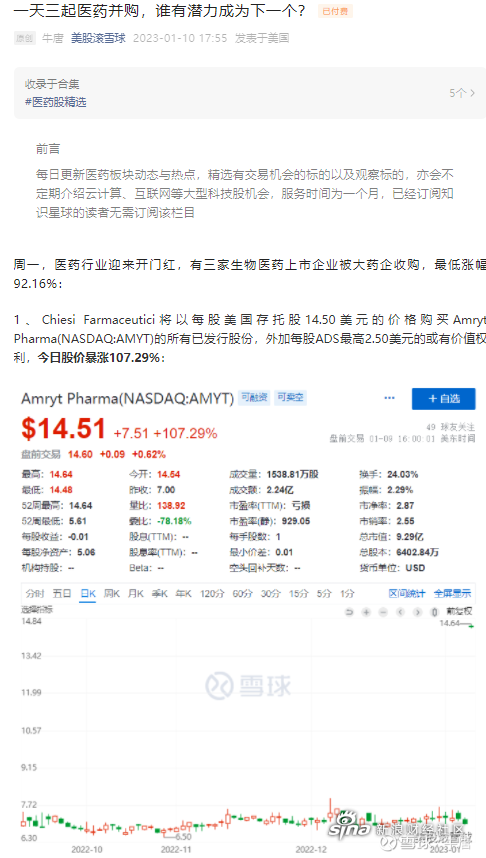Image resolution: width=486 pixels, height=858 pixels.
Task: Select the 周K chart tab
Action: pos(112,593)
